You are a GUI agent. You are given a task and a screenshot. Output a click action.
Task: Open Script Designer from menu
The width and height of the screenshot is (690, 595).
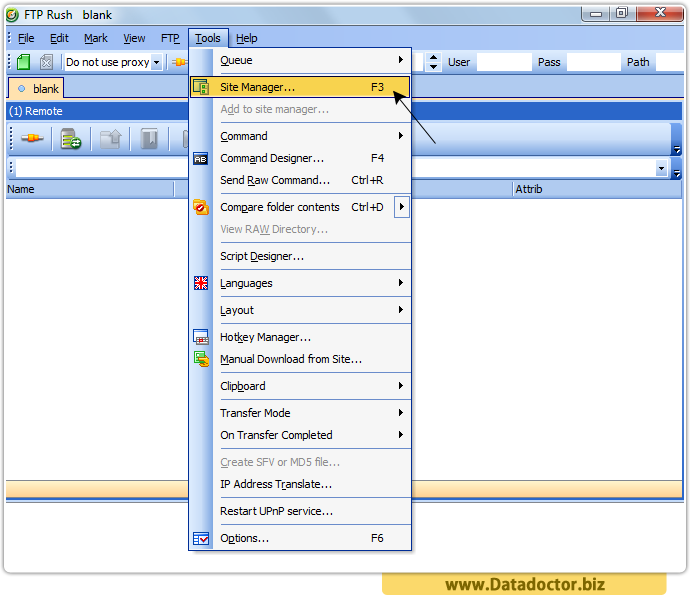(300, 256)
